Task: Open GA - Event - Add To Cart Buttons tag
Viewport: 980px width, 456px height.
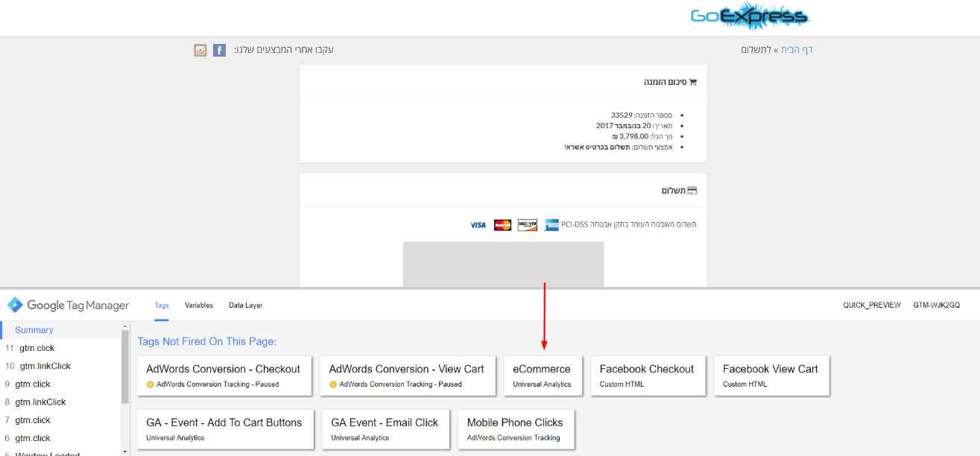Action: point(225,429)
